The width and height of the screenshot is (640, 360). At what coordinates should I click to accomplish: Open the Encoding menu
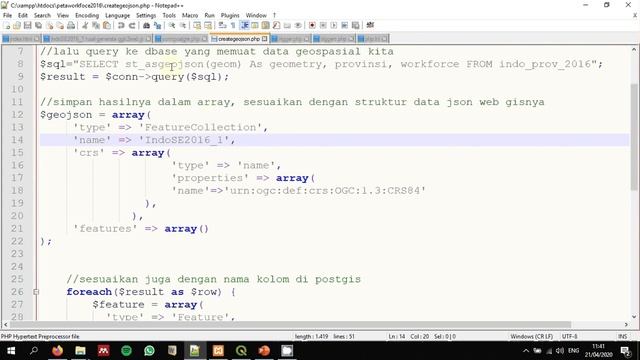coord(87,16)
